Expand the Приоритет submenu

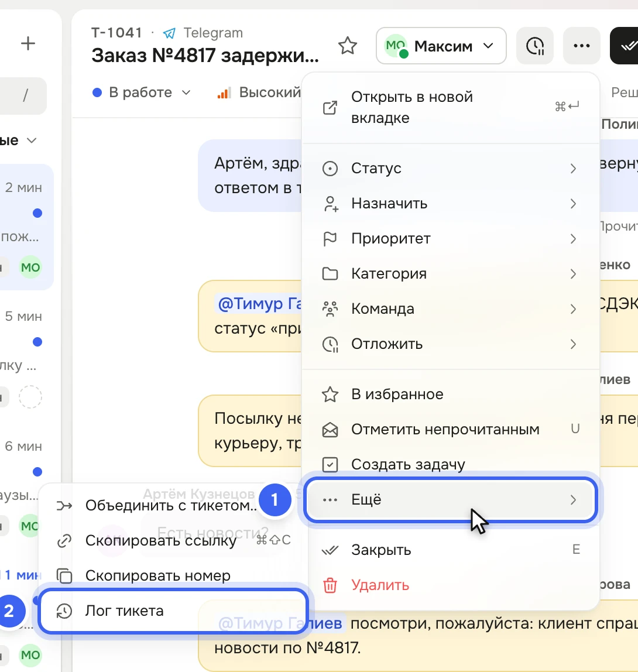click(451, 239)
